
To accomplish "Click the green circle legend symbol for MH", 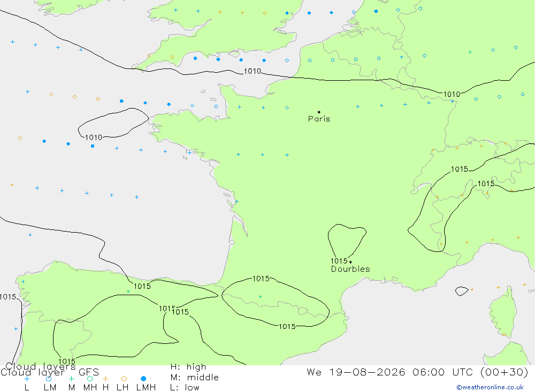I will (90, 379).
